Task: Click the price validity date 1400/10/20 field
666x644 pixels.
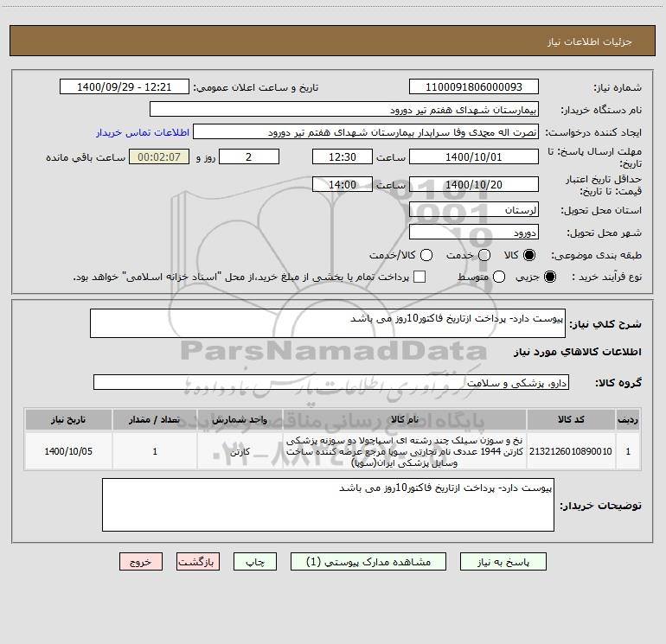Action: [x=474, y=184]
